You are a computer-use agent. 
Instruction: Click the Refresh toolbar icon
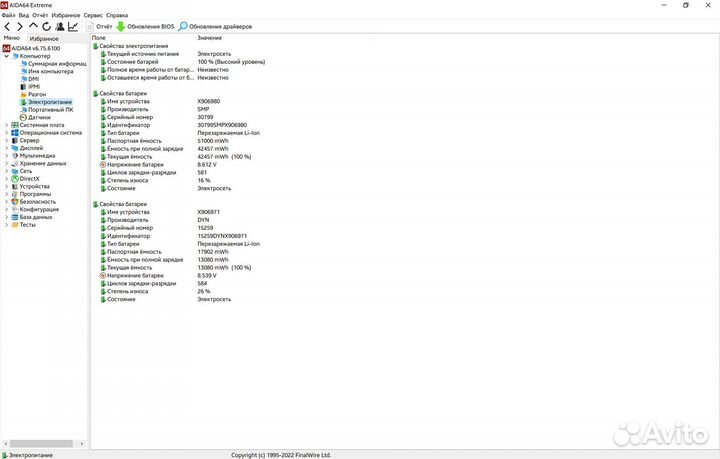pyautogui.click(x=46, y=26)
